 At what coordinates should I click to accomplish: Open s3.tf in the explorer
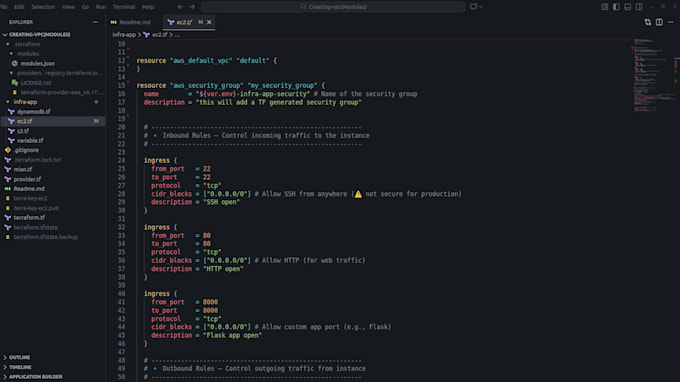23,131
